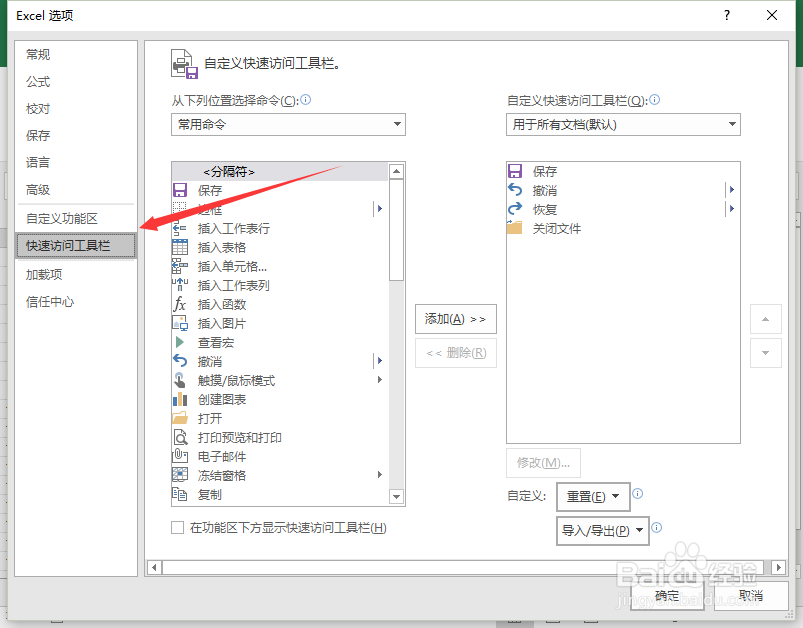
Task: Click the 修改(M)... button
Action: point(543,463)
